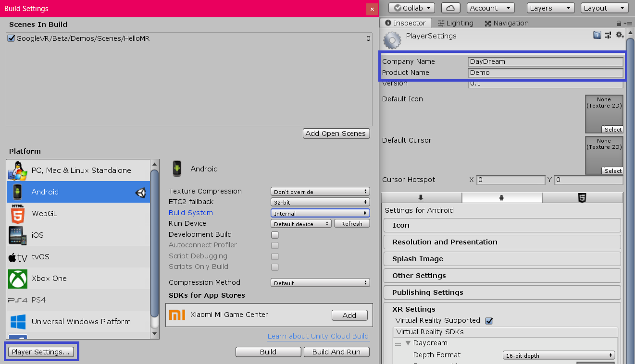Viewport: 635px width, 364px height.
Task: Click the Build And Run button
Action: click(336, 352)
